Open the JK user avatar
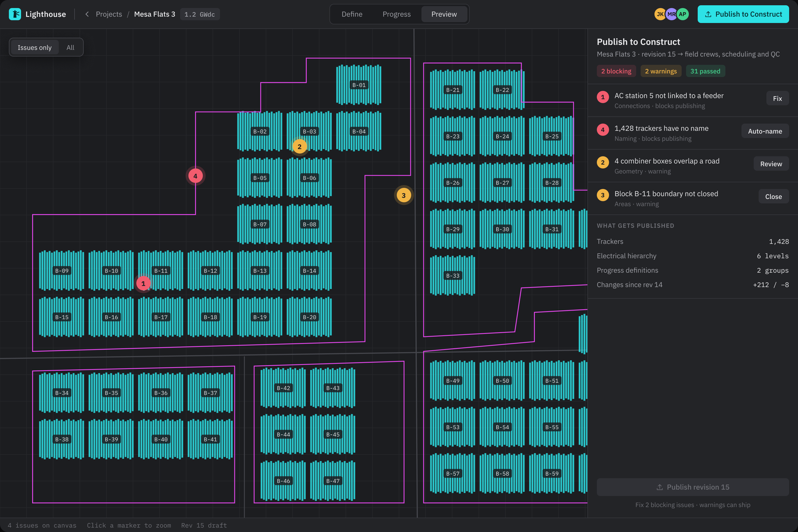 pyautogui.click(x=660, y=14)
